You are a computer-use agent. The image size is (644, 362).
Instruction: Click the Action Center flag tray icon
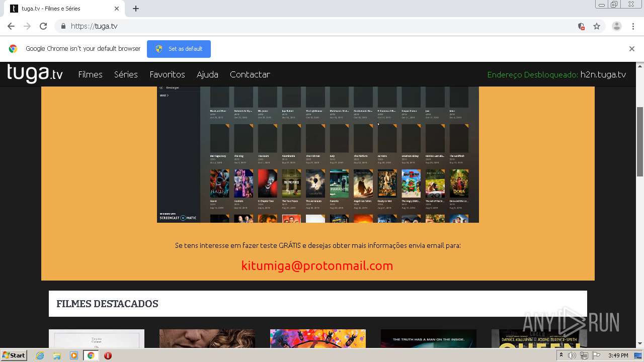[x=596, y=355]
